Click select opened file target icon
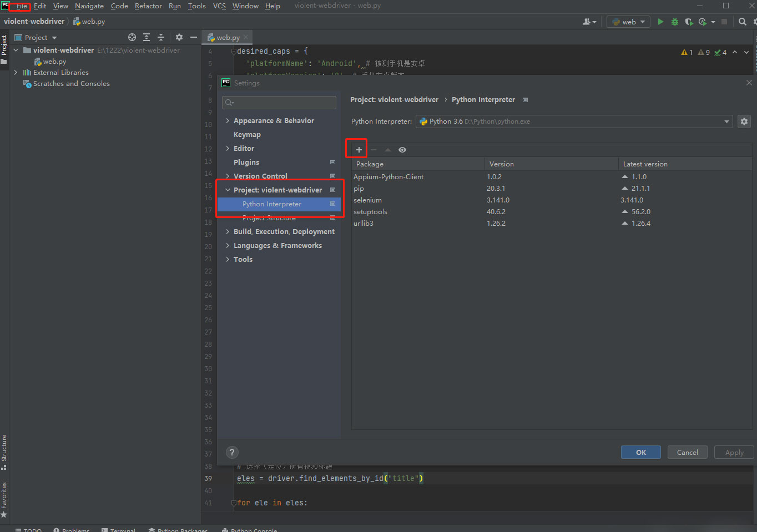 [x=132, y=37]
